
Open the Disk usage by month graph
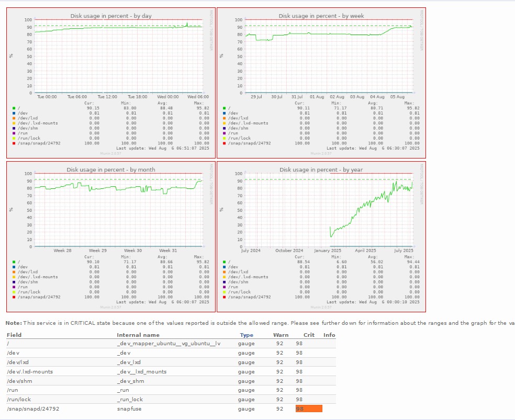coord(110,236)
